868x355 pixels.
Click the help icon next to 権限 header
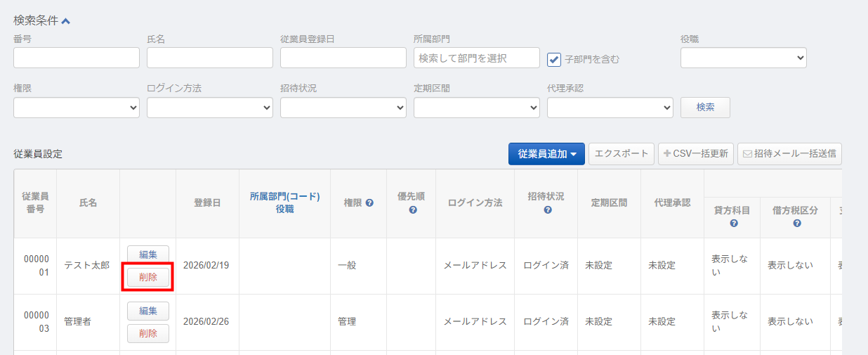[369, 203]
